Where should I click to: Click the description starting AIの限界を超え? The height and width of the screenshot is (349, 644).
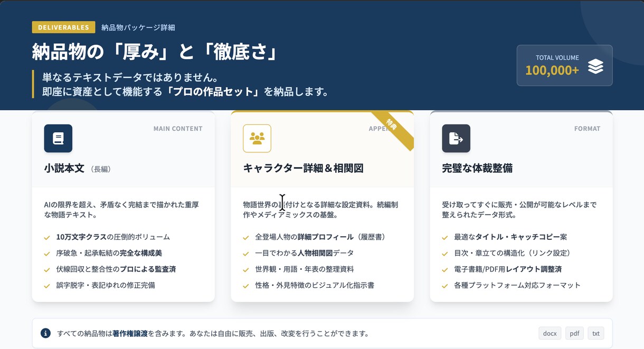(x=121, y=210)
